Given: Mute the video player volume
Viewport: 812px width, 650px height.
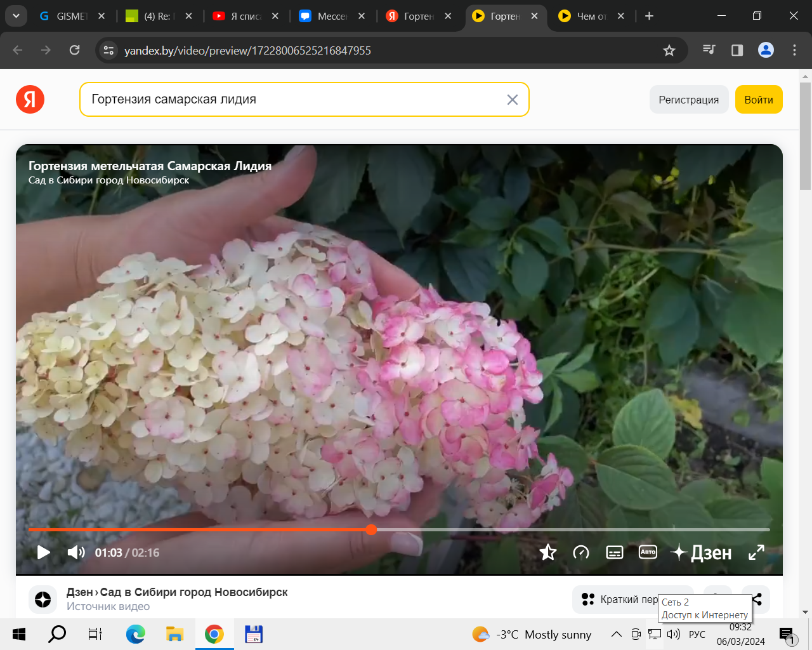Looking at the screenshot, I should click(76, 552).
